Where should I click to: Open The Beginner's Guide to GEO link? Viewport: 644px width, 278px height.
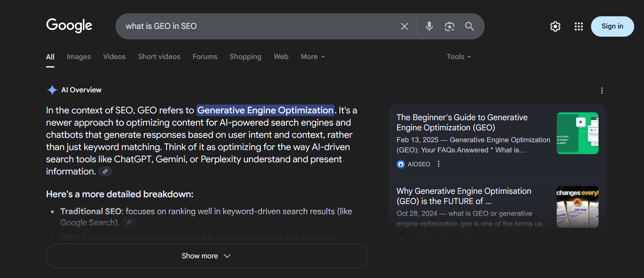pyautogui.click(x=462, y=123)
